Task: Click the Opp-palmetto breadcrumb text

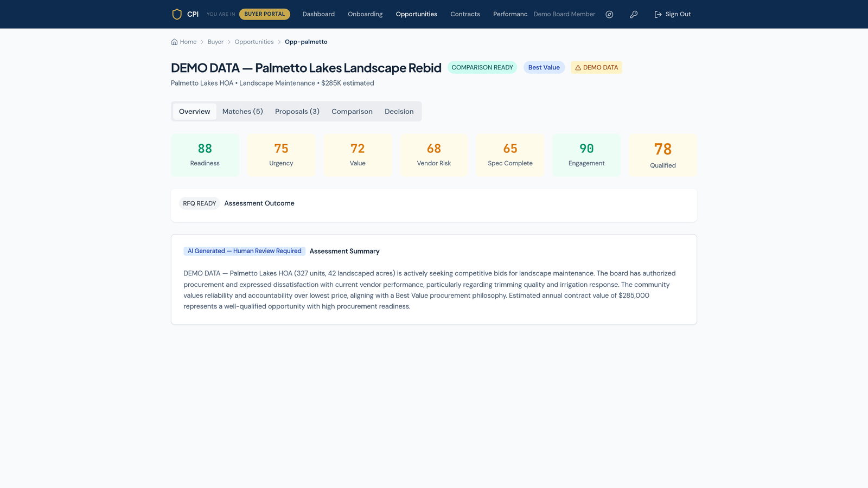Action: coord(306,42)
